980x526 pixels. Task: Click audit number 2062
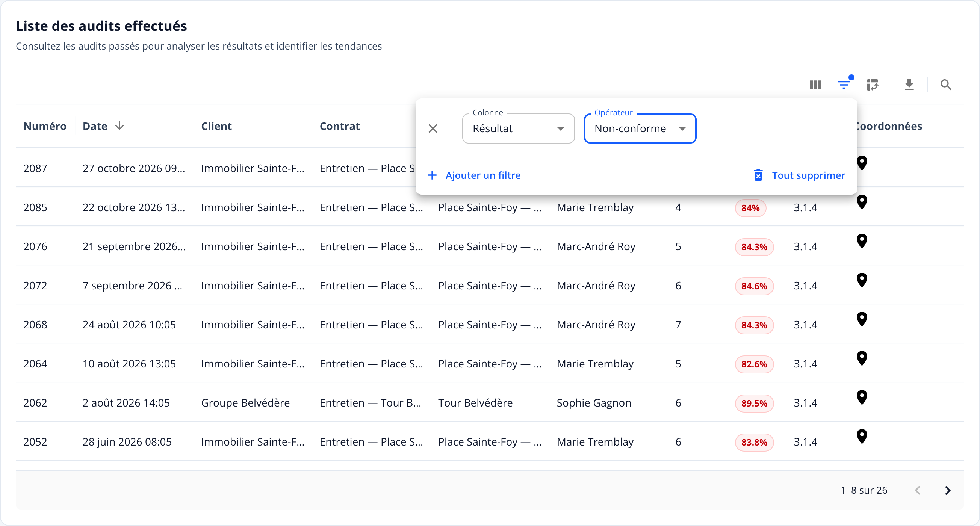coord(35,403)
